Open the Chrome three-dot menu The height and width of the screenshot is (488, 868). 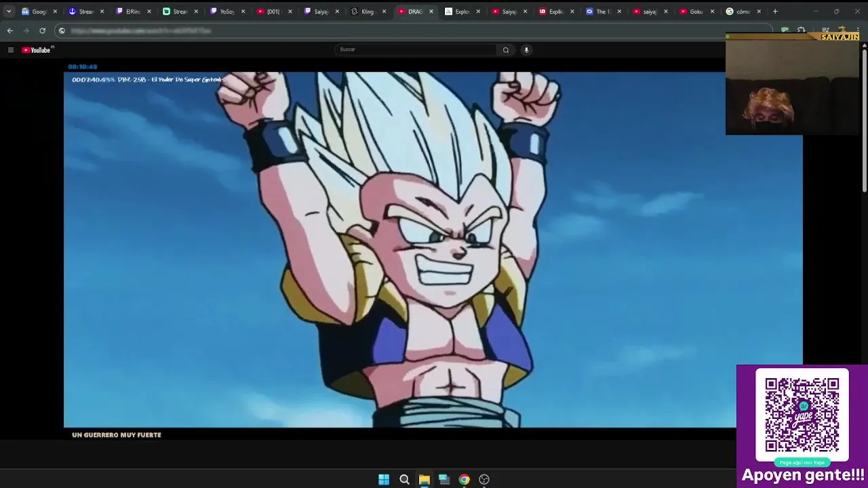tap(859, 30)
